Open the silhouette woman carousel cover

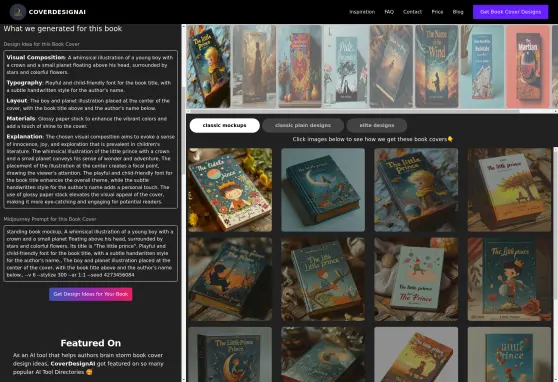point(254,66)
